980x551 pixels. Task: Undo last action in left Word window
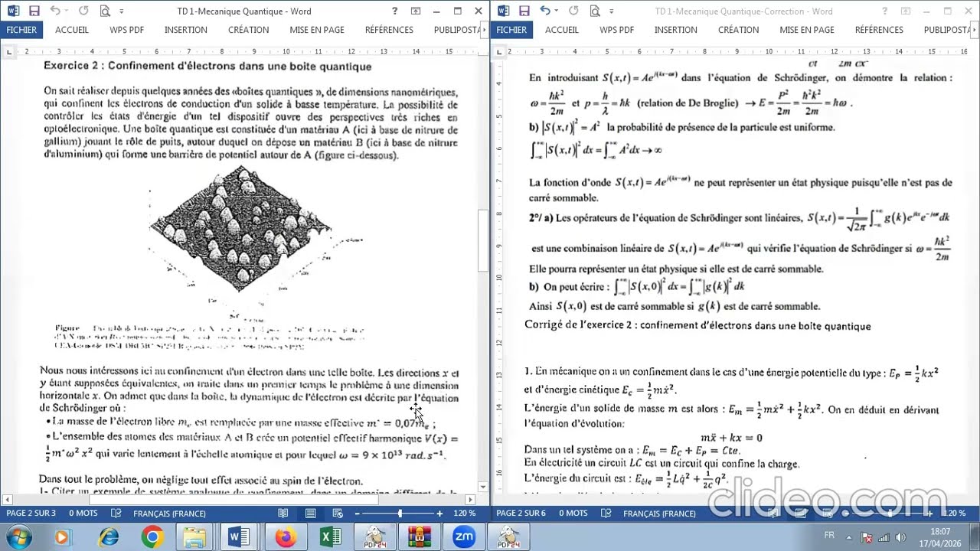tap(55, 11)
